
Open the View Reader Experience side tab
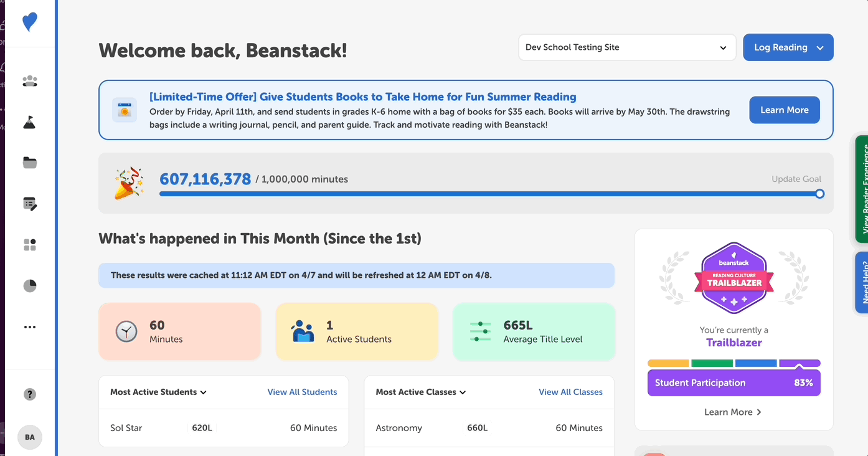click(x=862, y=189)
